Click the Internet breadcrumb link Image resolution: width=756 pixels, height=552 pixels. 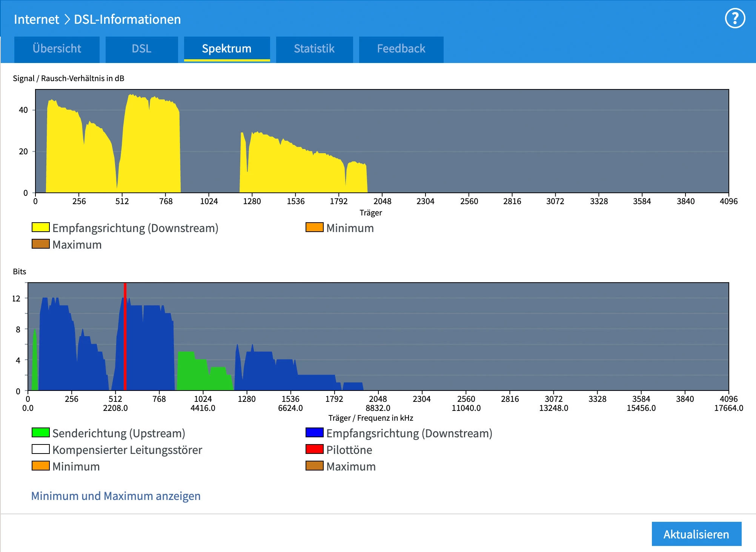[x=37, y=19]
